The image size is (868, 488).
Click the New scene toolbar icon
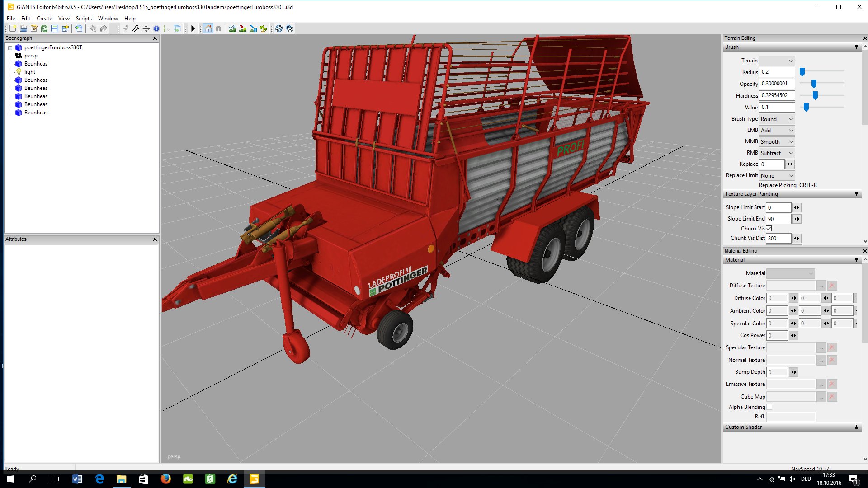pos(13,28)
